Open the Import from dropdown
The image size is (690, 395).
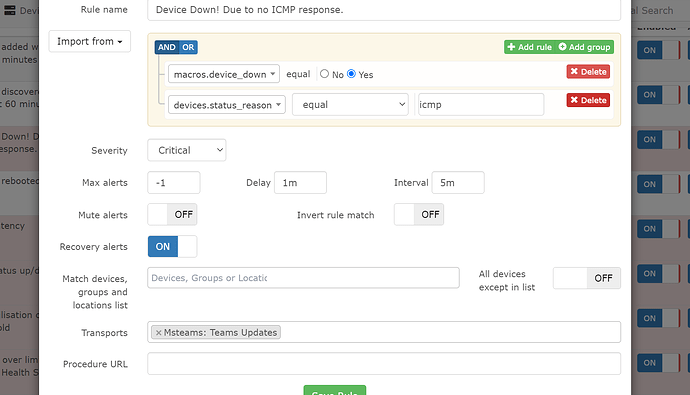pyautogui.click(x=89, y=41)
